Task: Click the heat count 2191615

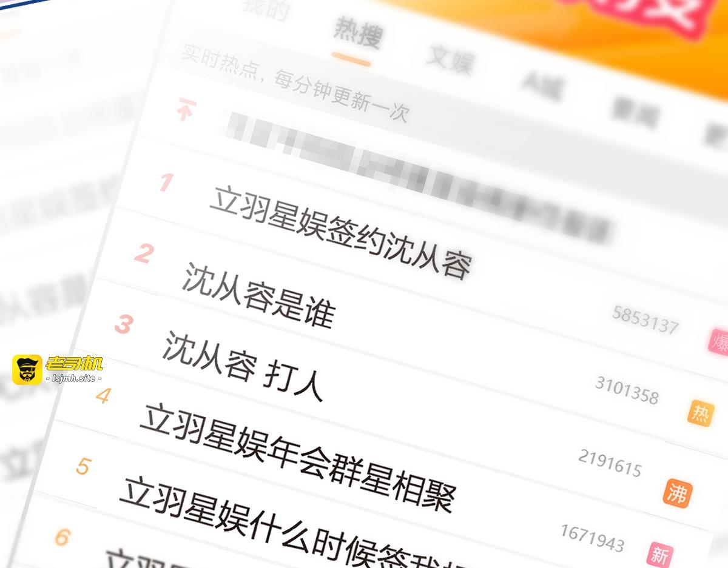Action: click(x=610, y=463)
